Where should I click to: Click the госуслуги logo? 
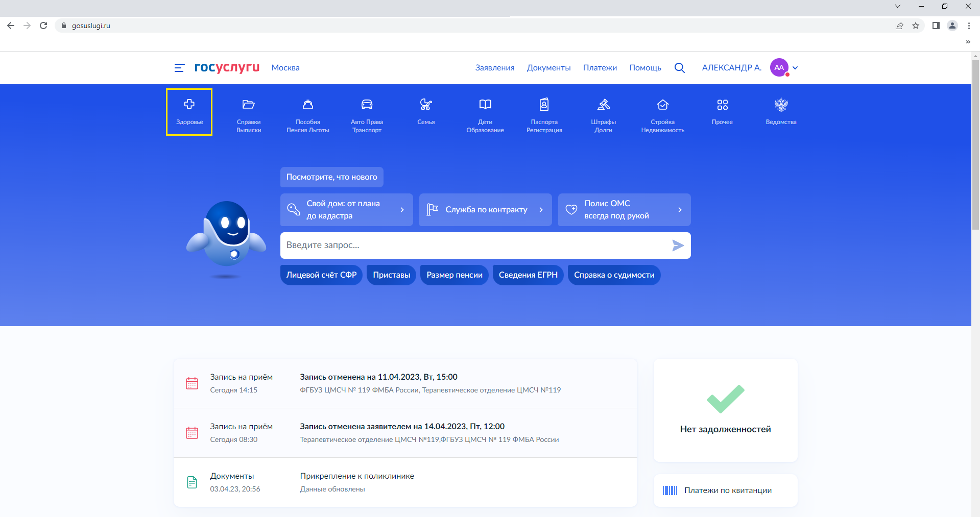tap(227, 67)
